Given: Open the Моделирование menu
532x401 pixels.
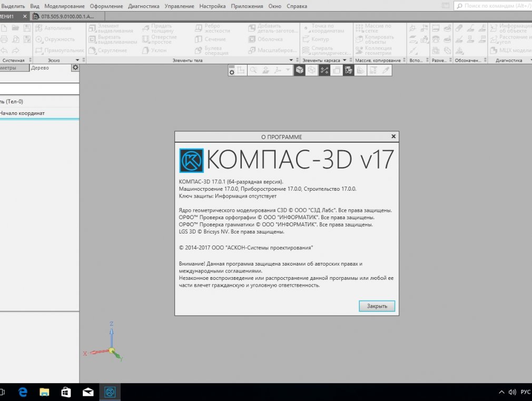Looking at the screenshot, I should (64, 6).
